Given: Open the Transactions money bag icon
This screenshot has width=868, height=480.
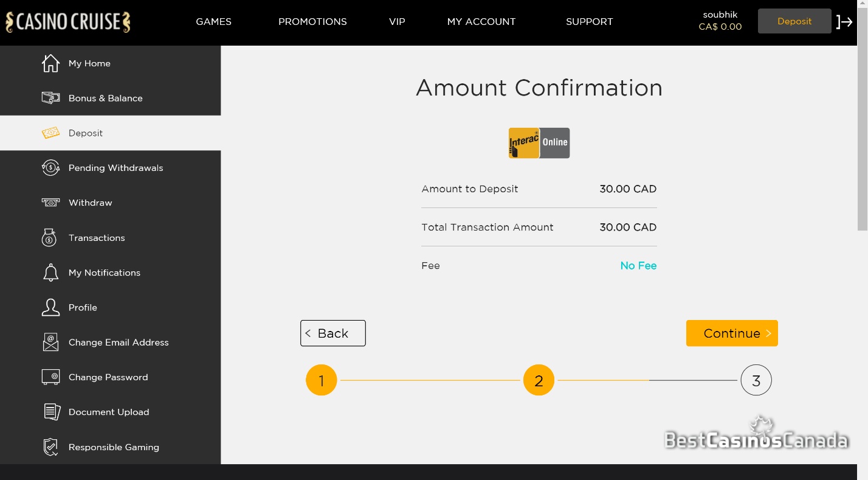Looking at the screenshot, I should (x=50, y=238).
